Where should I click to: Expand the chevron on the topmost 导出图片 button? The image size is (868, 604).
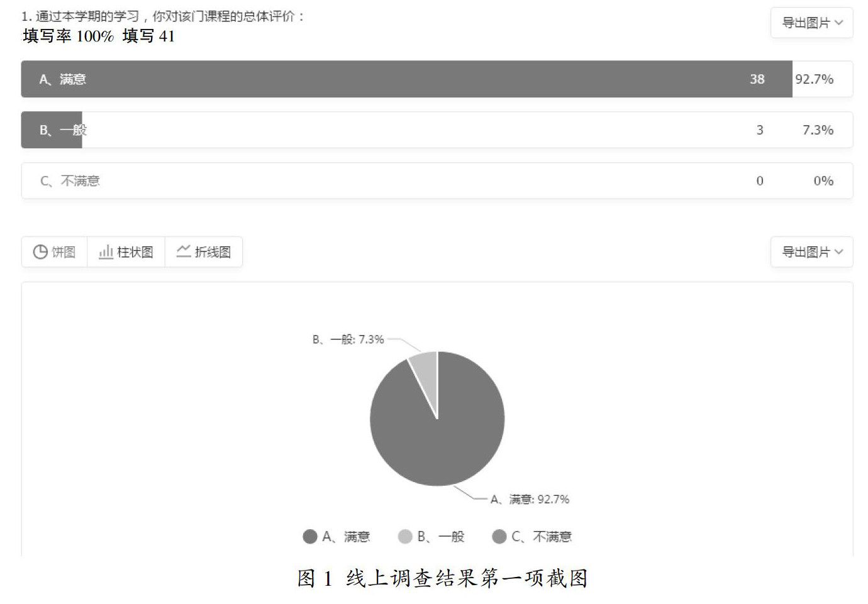(839, 23)
